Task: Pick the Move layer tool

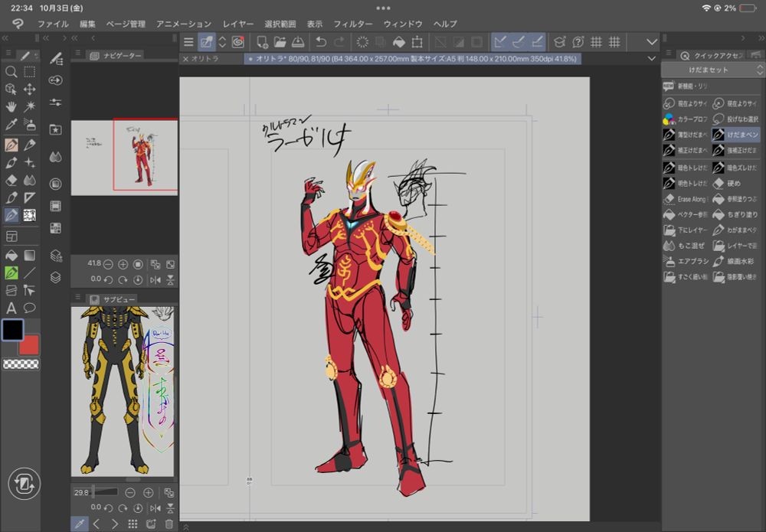Action: [29, 90]
